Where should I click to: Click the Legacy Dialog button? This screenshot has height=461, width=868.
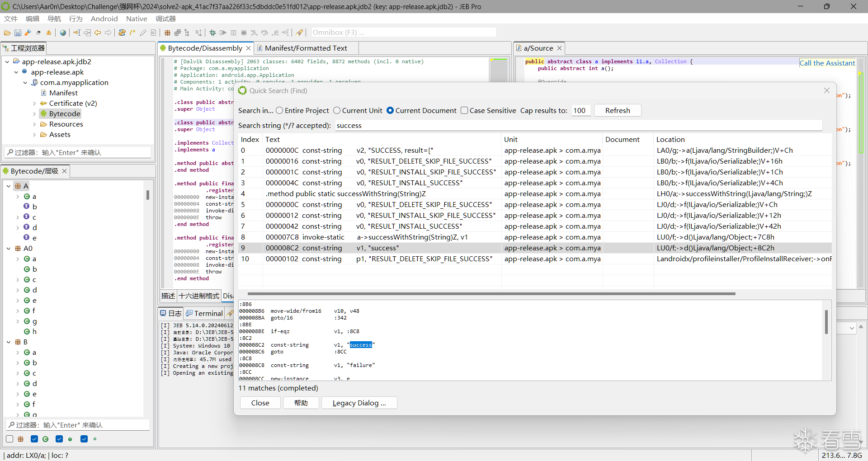(x=359, y=403)
